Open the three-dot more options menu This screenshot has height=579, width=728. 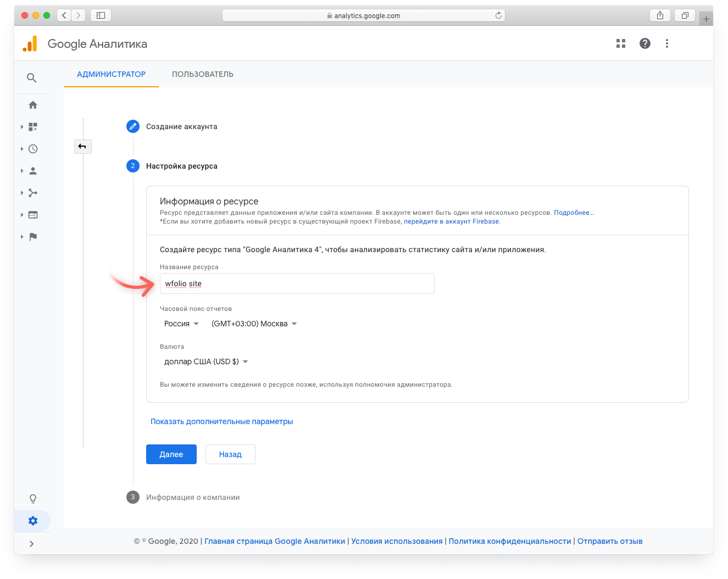click(x=667, y=43)
